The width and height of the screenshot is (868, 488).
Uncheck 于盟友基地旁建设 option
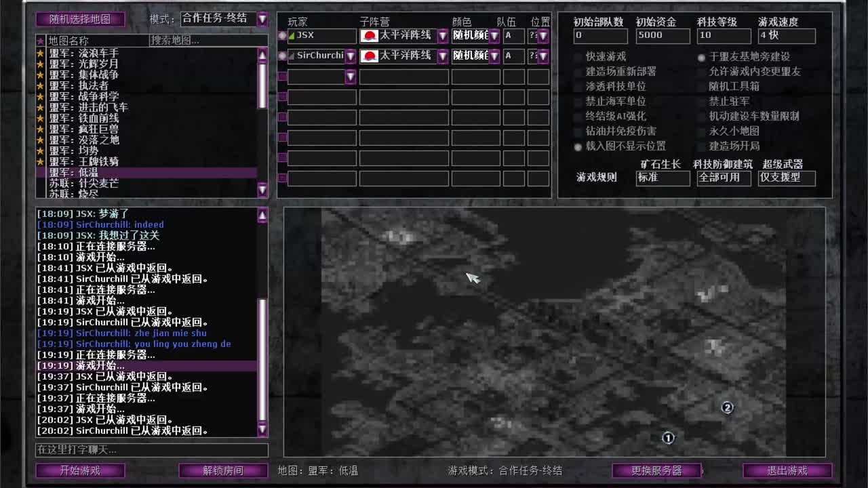pyautogui.click(x=701, y=57)
